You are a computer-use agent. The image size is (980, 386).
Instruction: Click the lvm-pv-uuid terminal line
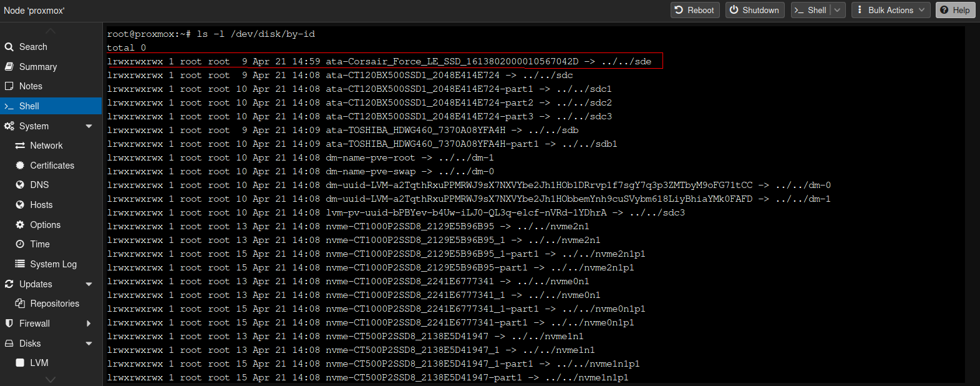point(395,212)
